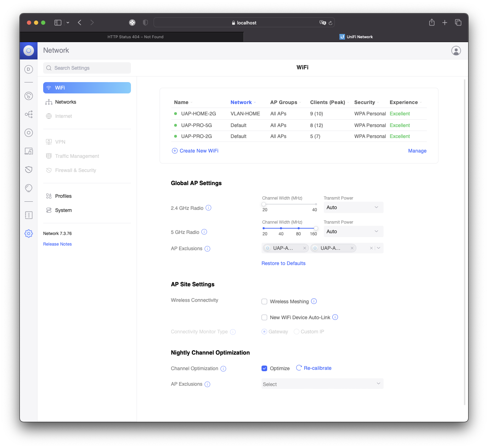
Task: Open 5 GHz Transmit Power dropdown
Action: pos(354,231)
